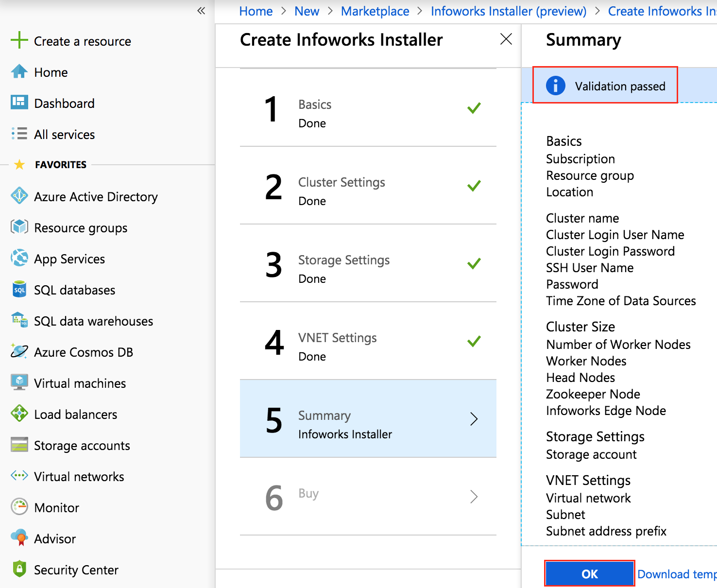Open Azure Active Directory in the sidebar

coord(96,197)
